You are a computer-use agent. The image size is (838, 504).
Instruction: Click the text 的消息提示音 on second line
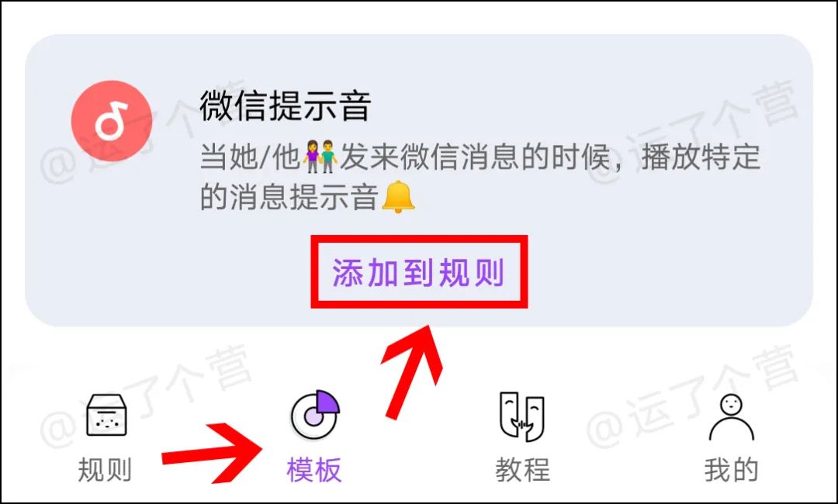pos(289,197)
